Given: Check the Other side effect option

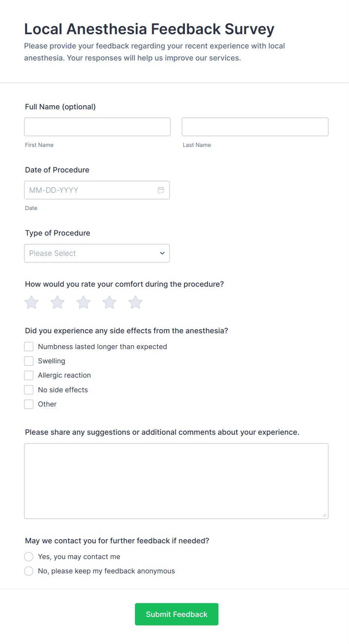Looking at the screenshot, I should 29,404.
